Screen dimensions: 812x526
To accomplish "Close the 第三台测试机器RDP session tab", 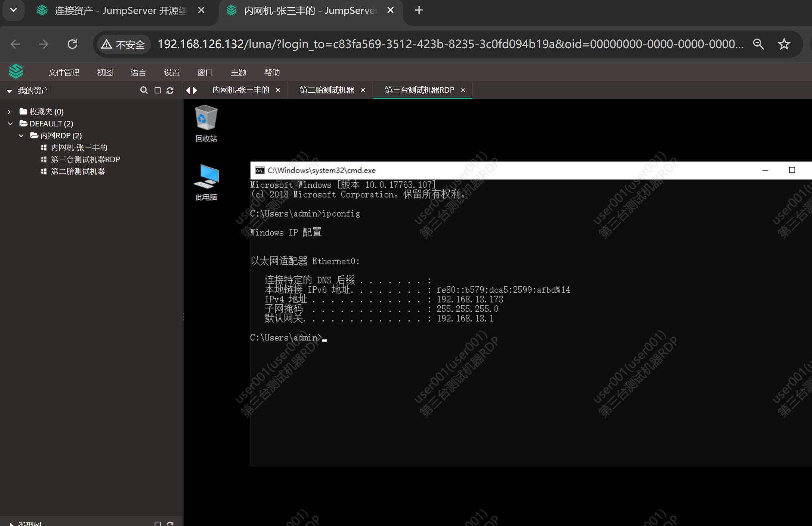I will coord(463,90).
